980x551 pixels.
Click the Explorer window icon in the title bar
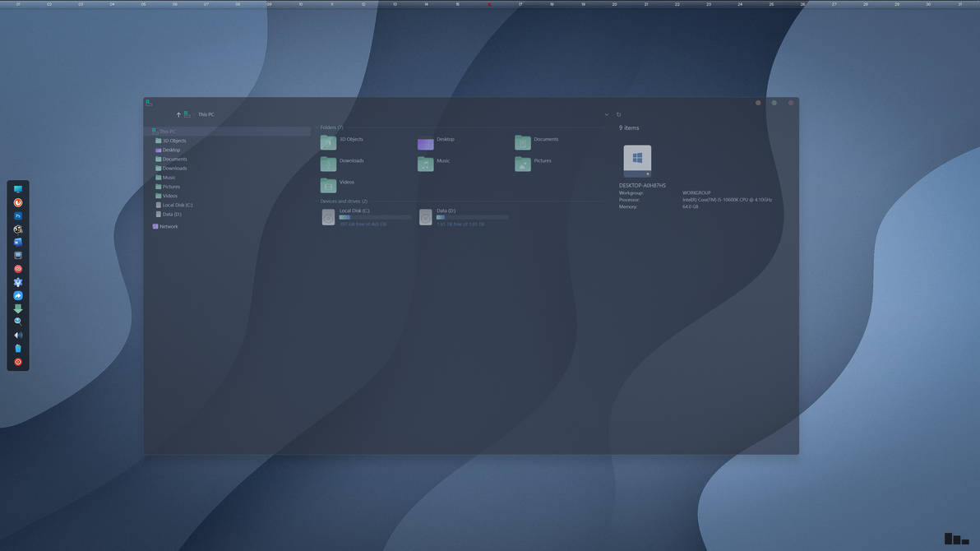149,103
